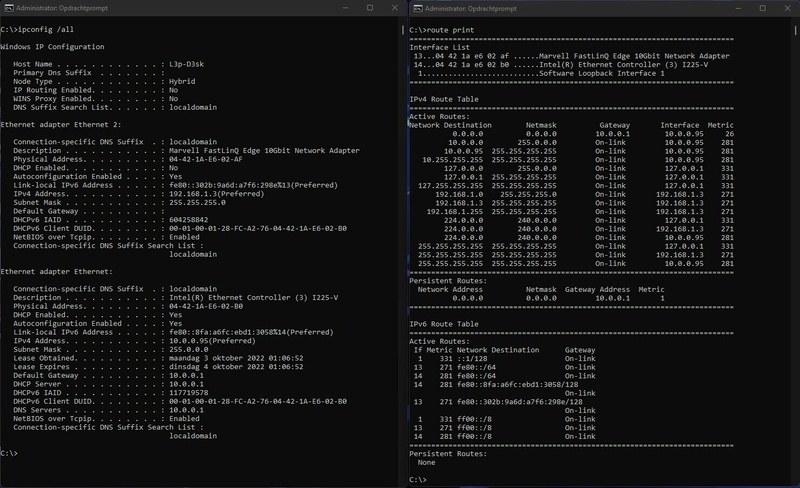Select IPv4 address '10.0.0.95(Preferred)'
The image size is (800, 488).
212,341
